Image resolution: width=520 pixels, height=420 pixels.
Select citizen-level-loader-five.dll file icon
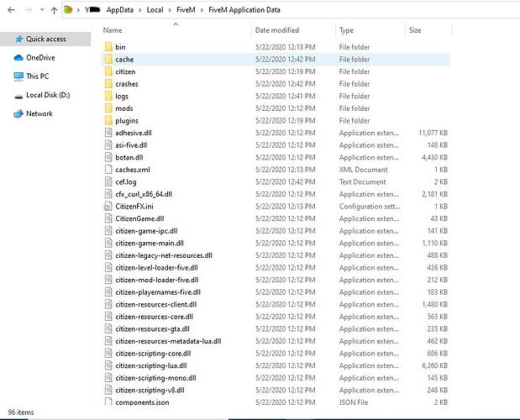[108, 267]
